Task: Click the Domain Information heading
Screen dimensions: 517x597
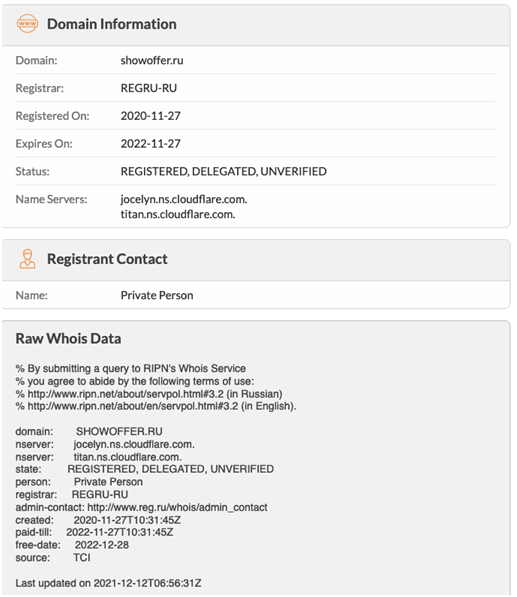Action: coord(112,24)
